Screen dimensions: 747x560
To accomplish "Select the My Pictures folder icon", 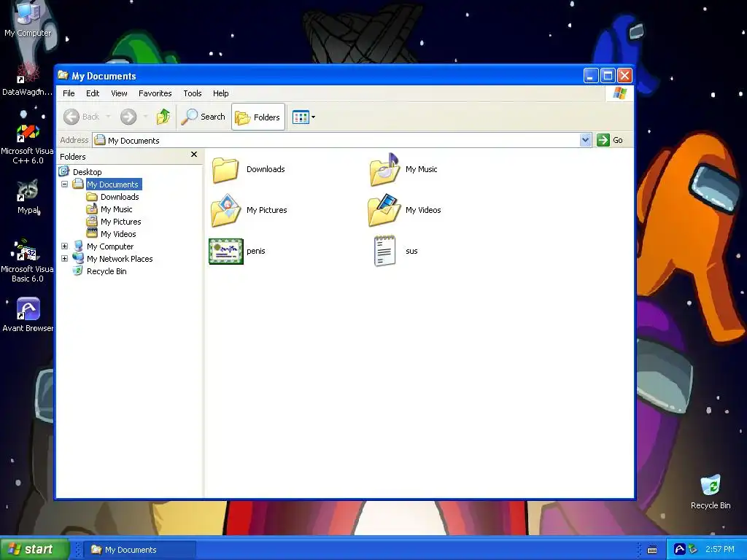I will pyautogui.click(x=225, y=210).
